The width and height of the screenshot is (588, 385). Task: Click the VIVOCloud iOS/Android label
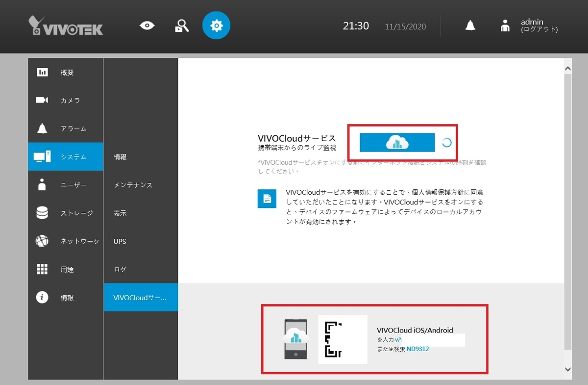pyautogui.click(x=415, y=330)
